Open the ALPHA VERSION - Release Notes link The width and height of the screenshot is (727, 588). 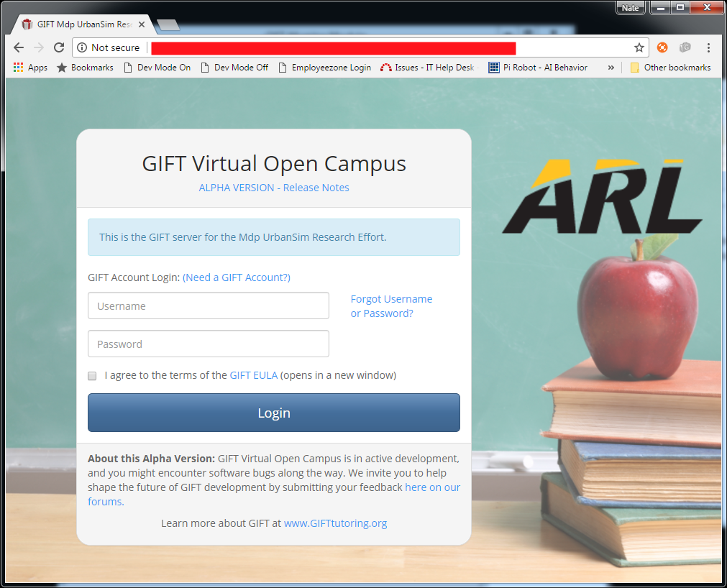coord(274,188)
